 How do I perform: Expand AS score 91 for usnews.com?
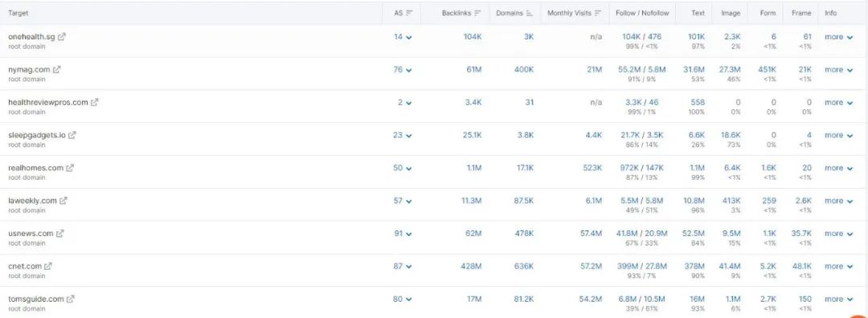point(403,234)
